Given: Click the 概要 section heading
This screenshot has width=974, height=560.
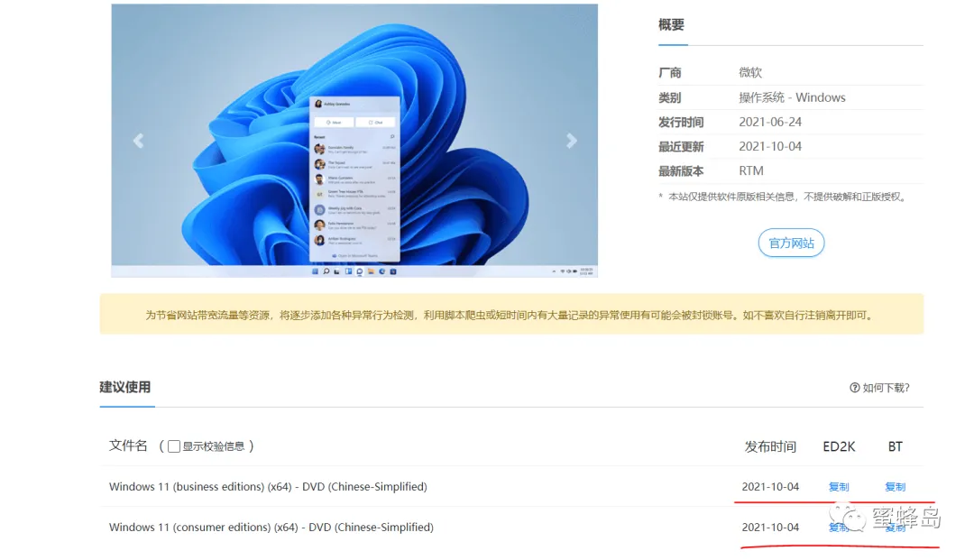Looking at the screenshot, I should pos(672,25).
